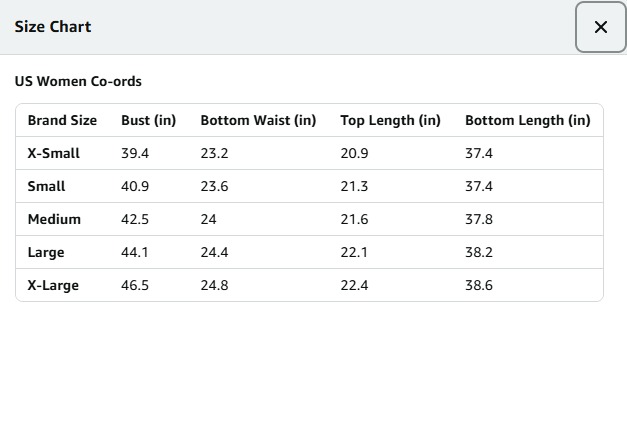Select the Medium row label
The width and height of the screenshot is (627, 442).
point(54,219)
